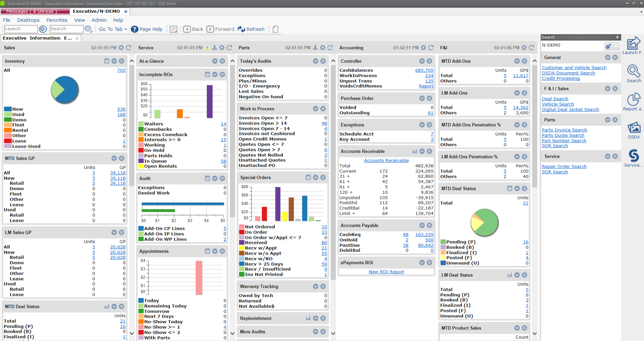Open Page Help
The height and width of the screenshot is (341, 644).
147,29
